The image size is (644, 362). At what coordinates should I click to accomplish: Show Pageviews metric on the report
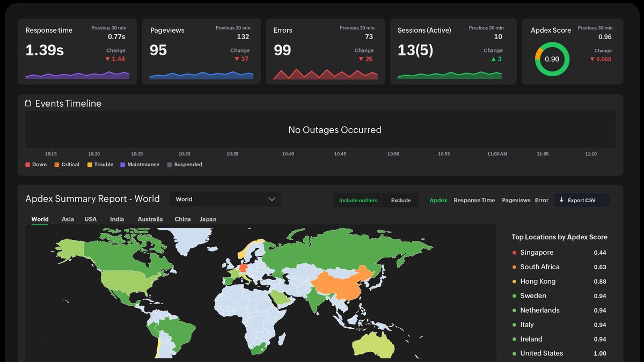(516, 201)
